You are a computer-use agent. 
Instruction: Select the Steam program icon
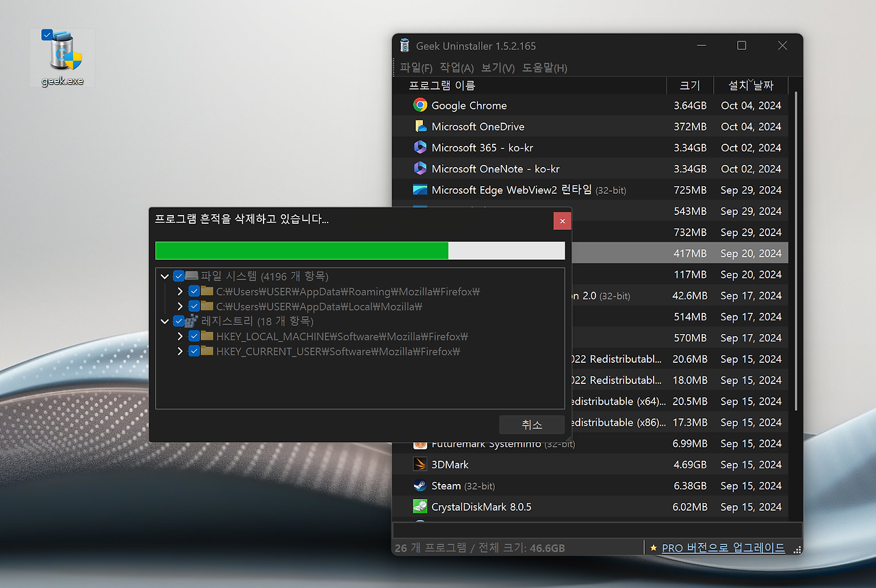pos(420,486)
